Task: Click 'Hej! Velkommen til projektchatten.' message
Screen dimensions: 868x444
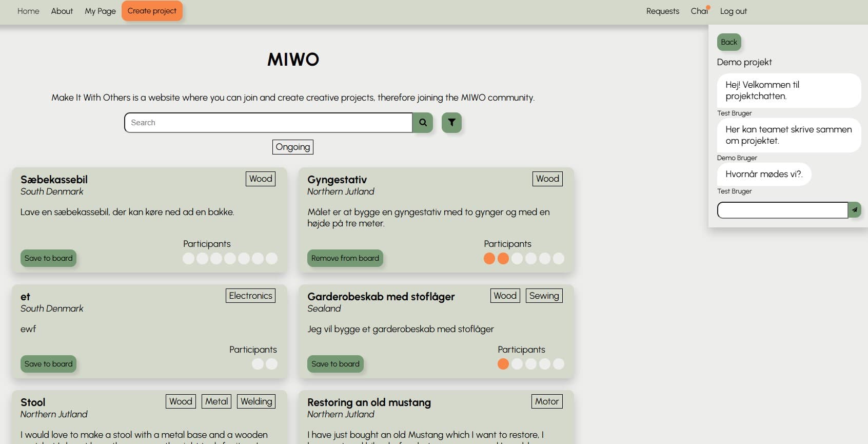Action: pos(788,90)
